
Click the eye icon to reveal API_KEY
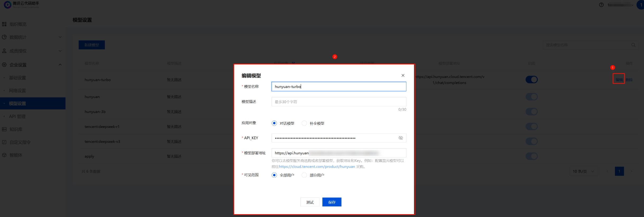click(401, 138)
